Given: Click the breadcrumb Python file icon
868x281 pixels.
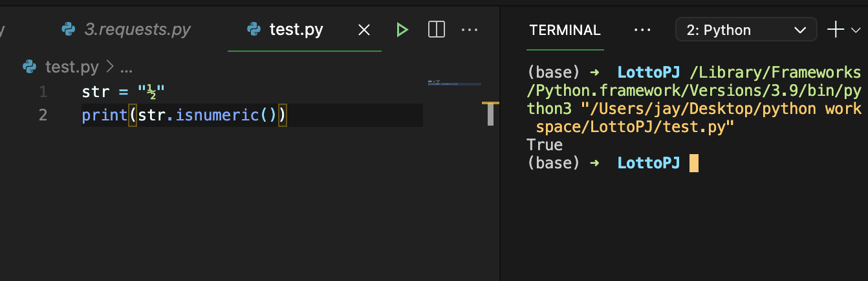Looking at the screenshot, I should [x=30, y=67].
